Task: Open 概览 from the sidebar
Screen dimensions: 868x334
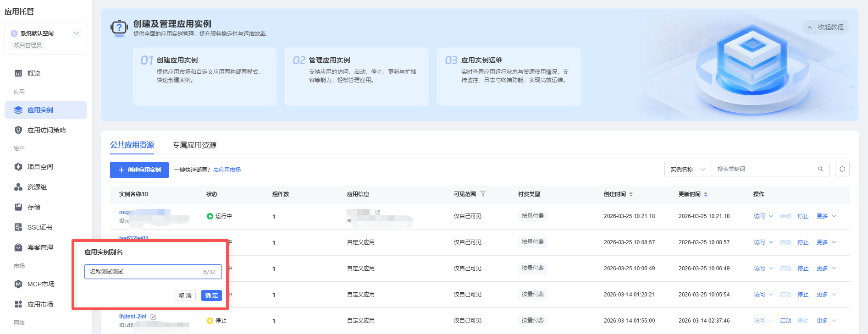Action: coord(33,73)
